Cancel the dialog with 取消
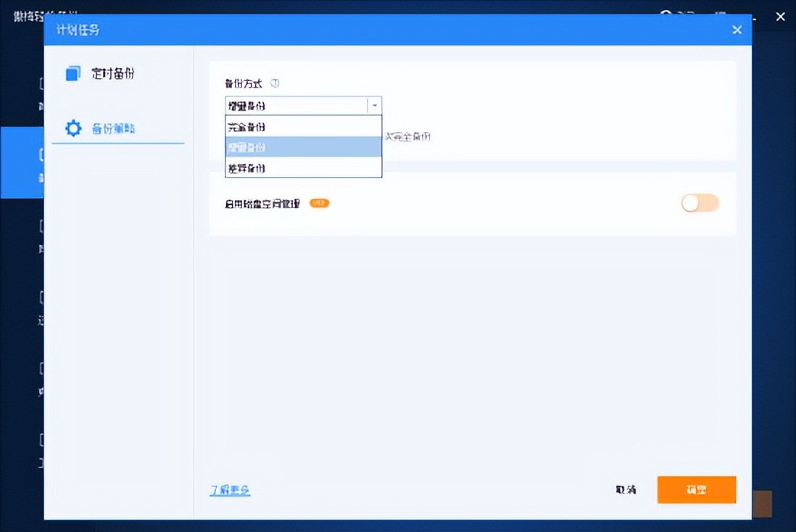This screenshot has height=532, width=796. (625, 490)
